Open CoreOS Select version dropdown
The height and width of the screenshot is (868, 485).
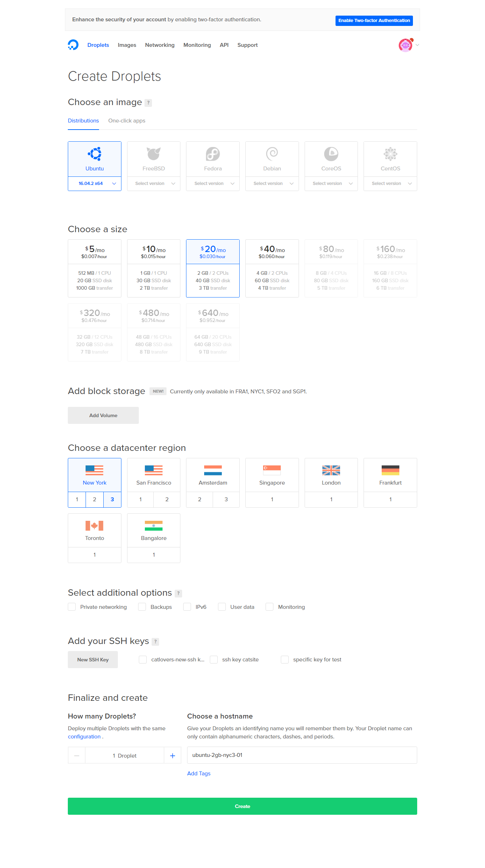331,184
